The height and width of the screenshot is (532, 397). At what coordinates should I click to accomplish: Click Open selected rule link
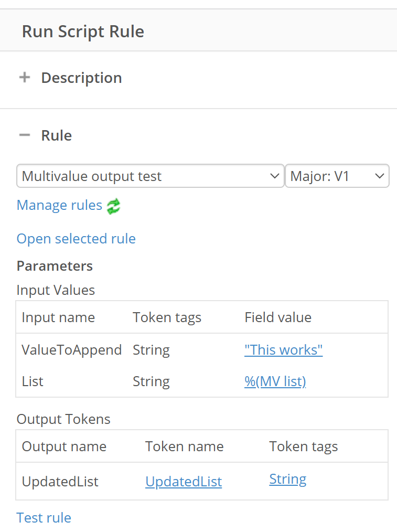(76, 239)
